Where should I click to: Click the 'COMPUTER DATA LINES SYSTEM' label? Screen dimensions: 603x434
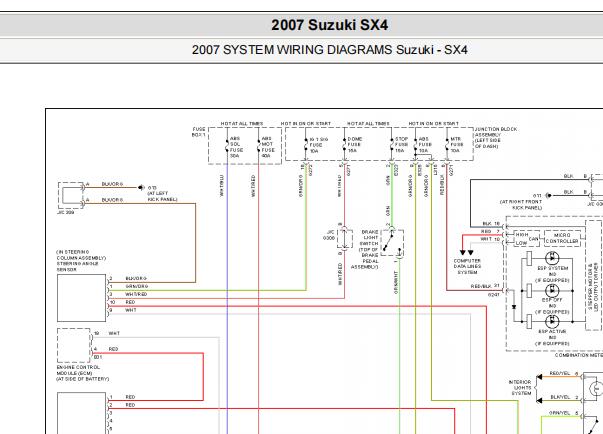pyautogui.click(x=467, y=266)
